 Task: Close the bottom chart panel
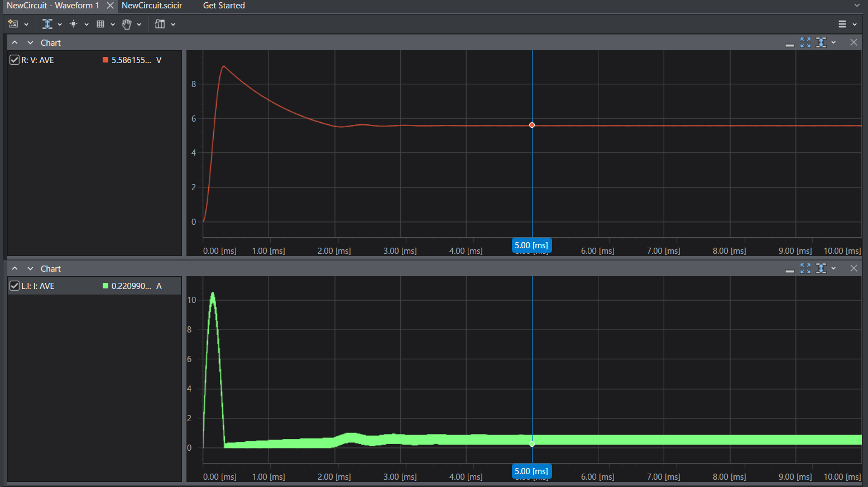[x=853, y=268]
